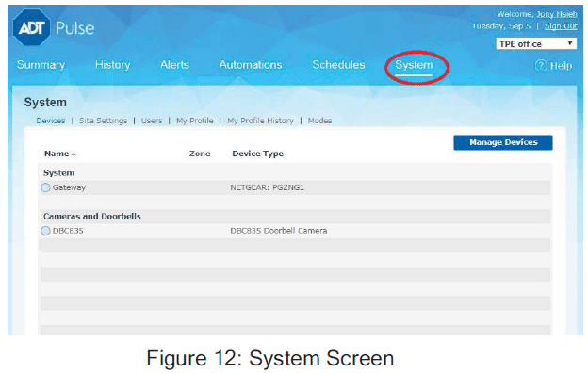Go to the Users section link
This screenshot has height=373, width=588.
152,121
